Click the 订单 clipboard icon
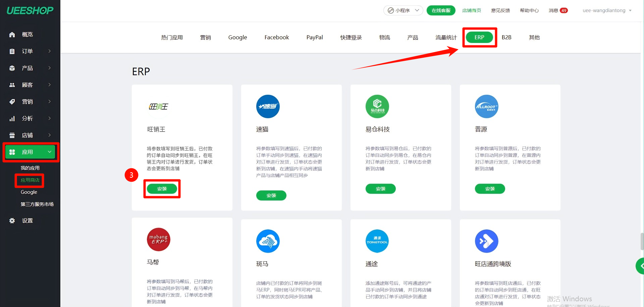The width and height of the screenshot is (644, 307). 12,51
